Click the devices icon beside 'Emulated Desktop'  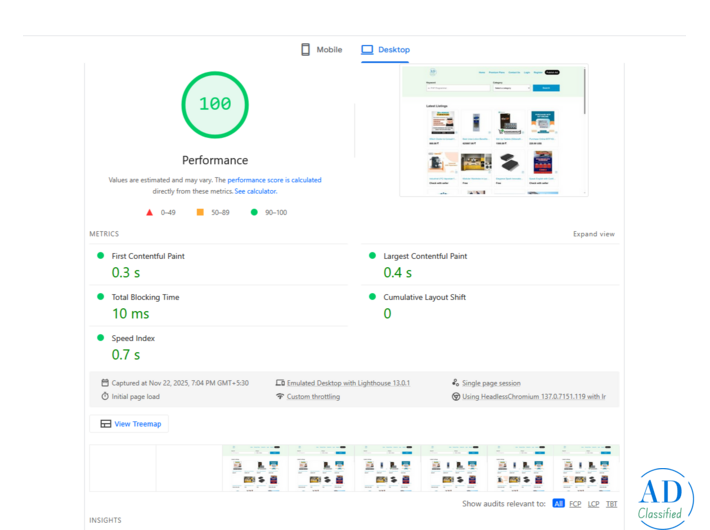pyautogui.click(x=280, y=383)
